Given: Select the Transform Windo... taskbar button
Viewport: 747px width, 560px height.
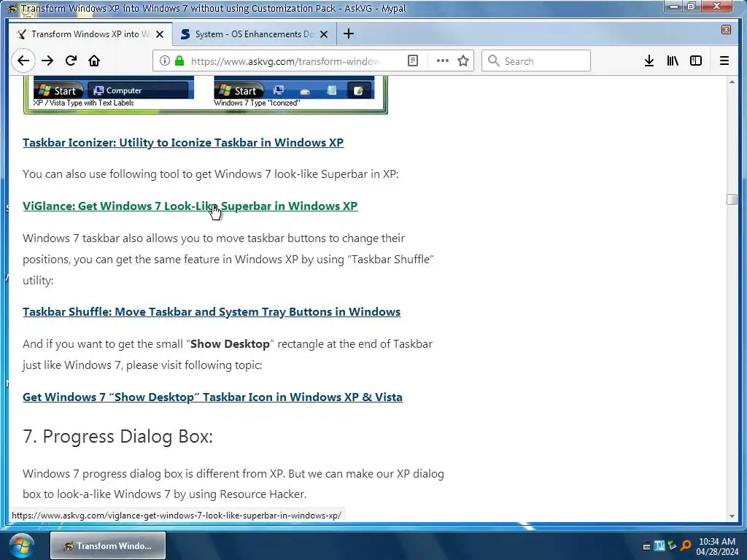Looking at the screenshot, I should point(108,545).
